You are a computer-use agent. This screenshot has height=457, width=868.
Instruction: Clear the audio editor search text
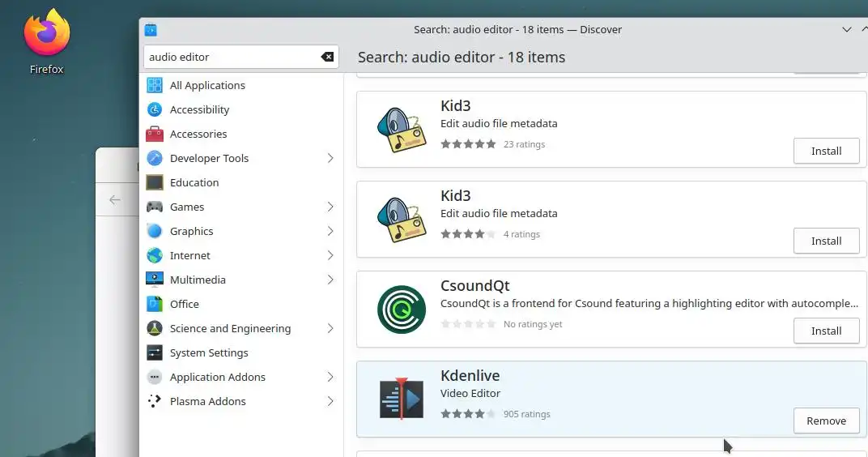(x=327, y=57)
